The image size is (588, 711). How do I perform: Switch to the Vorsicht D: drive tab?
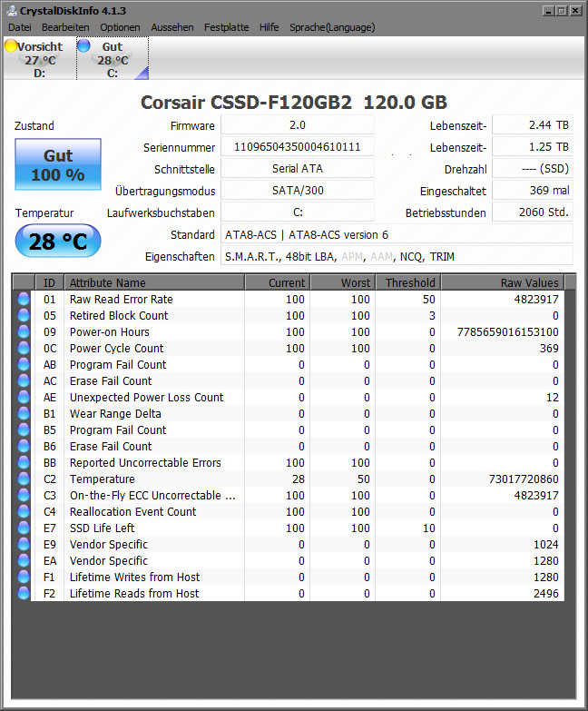click(39, 59)
